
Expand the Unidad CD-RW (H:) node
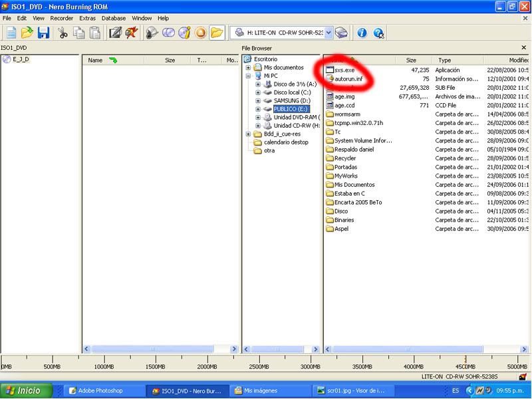(x=258, y=126)
